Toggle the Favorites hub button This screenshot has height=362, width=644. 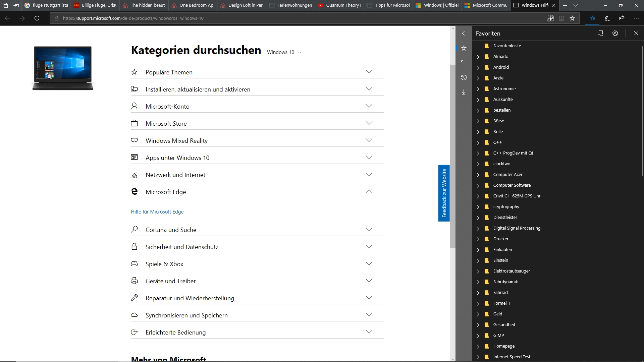pos(592,18)
